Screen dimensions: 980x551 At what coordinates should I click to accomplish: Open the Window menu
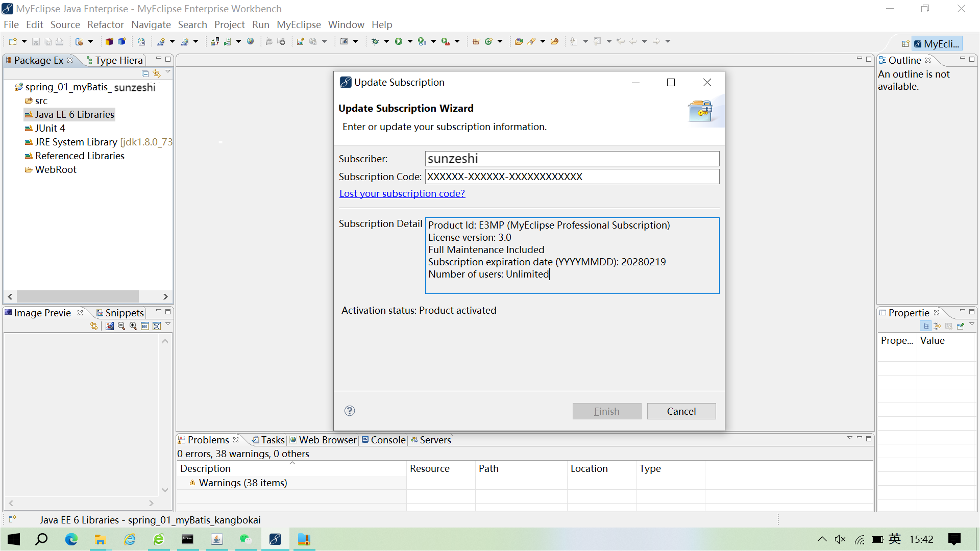[x=346, y=24]
